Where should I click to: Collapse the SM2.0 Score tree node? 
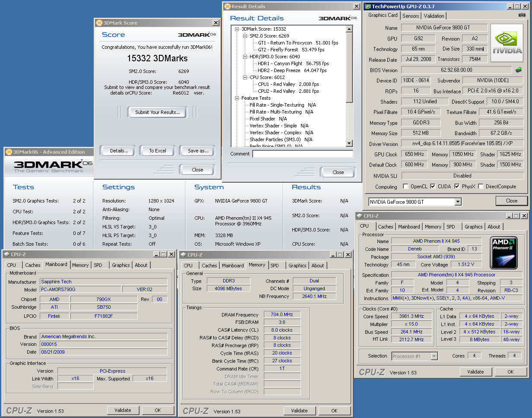tap(245, 36)
